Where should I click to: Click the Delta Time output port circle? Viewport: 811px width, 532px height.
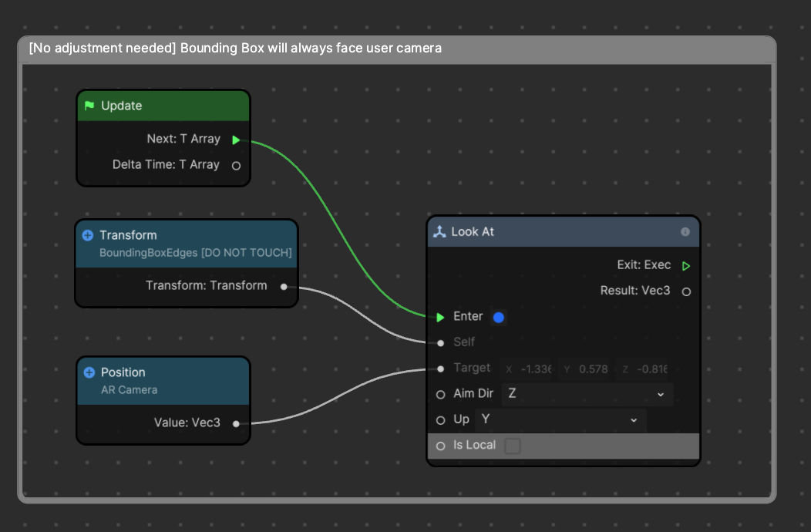click(236, 165)
